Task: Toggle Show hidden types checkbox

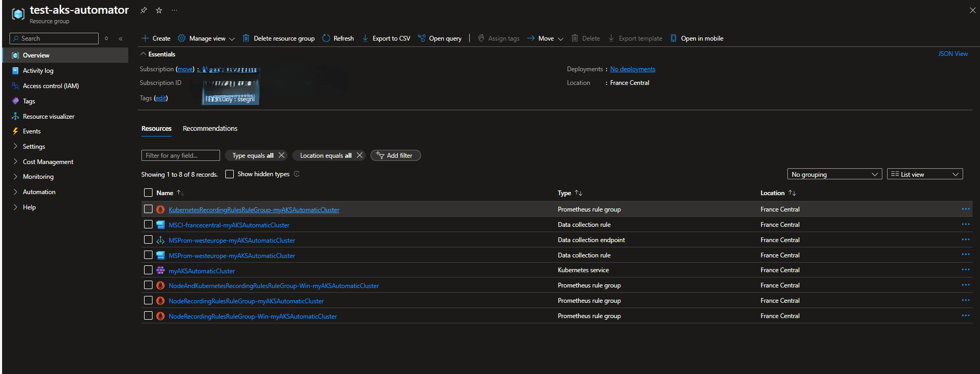Action: [x=230, y=174]
